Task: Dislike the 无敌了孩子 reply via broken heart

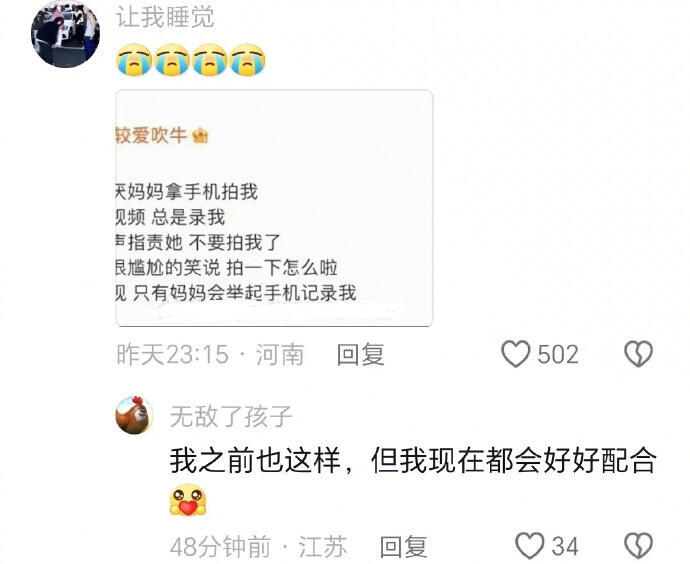Action: point(639,546)
